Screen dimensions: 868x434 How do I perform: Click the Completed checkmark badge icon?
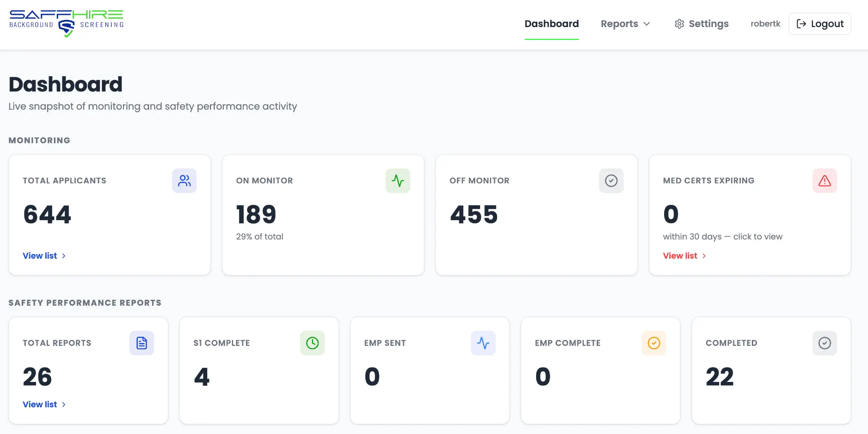[x=824, y=343]
